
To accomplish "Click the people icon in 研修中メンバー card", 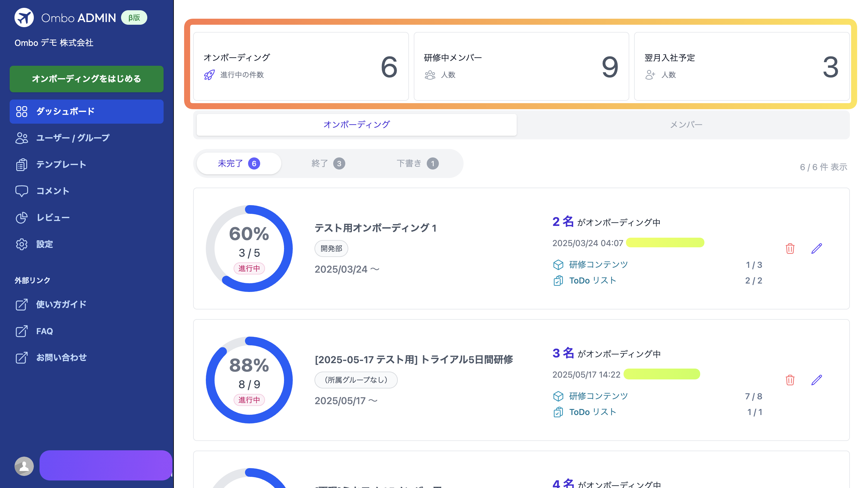I will (430, 75).
